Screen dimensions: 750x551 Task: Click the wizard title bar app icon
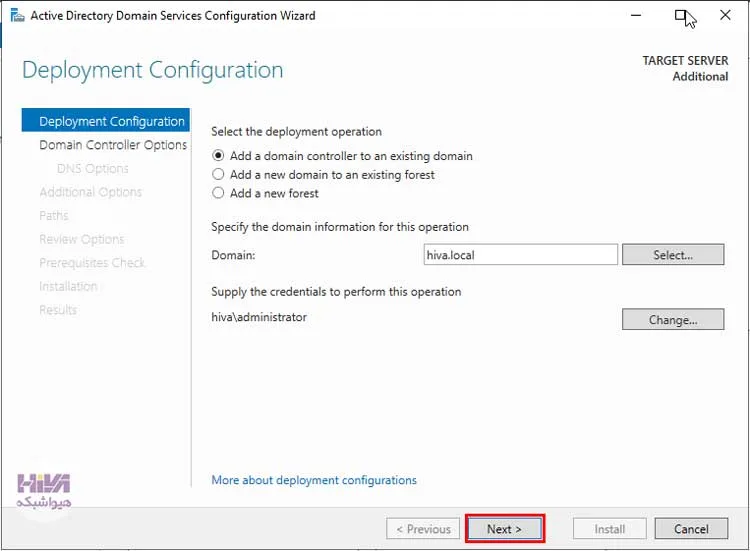[x=17, y=15]
